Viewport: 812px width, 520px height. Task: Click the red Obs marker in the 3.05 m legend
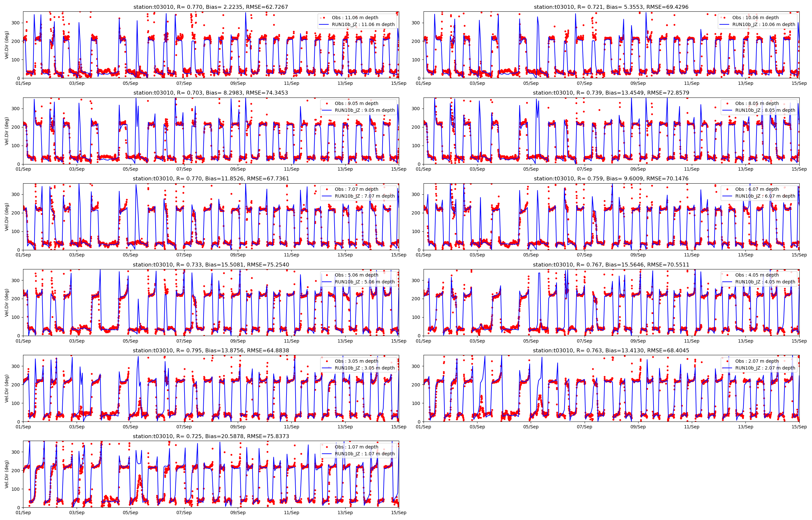[x=327, y=361]
